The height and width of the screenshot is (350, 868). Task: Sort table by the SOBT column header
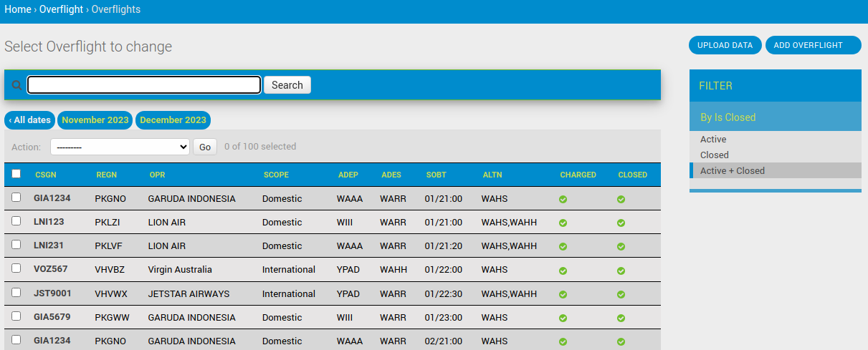point(436,175)
